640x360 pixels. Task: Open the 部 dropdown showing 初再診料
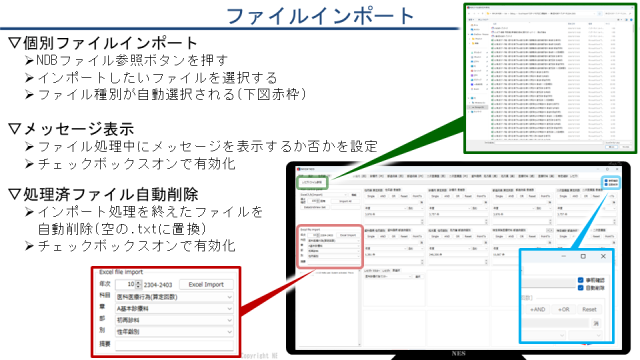[x=174, y=320]
